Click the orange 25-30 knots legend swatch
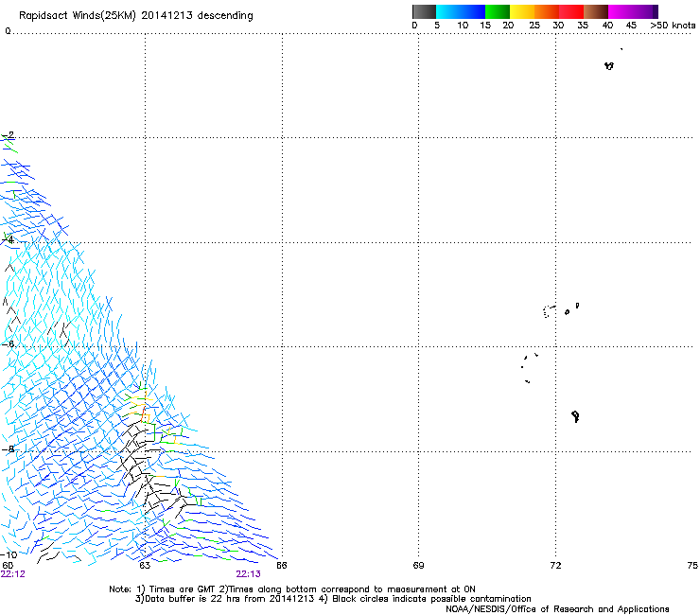The height and width of the screenshot is (615, 700). [x=547, y=11]
